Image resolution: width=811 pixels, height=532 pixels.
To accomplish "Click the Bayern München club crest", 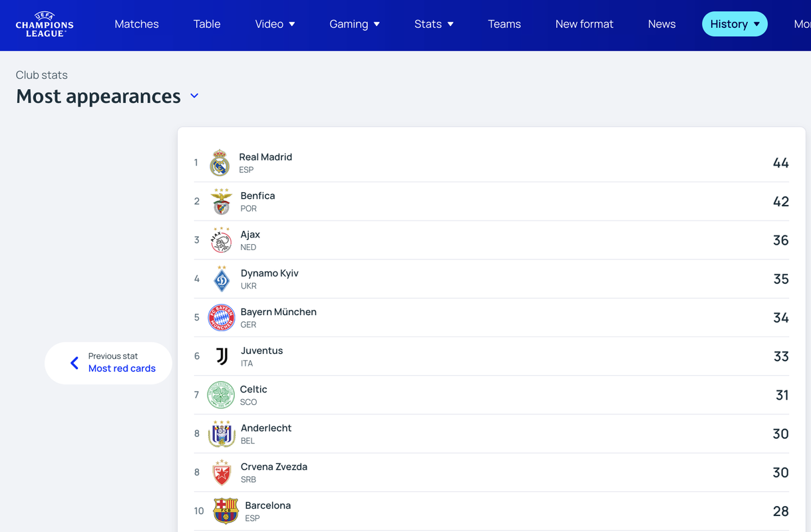I will (x=222, y=318).
